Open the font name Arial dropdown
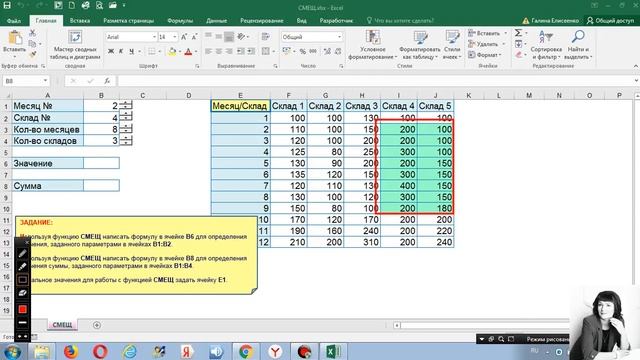The height and width of the screenshot is (360, 640). tap(154, 37)
